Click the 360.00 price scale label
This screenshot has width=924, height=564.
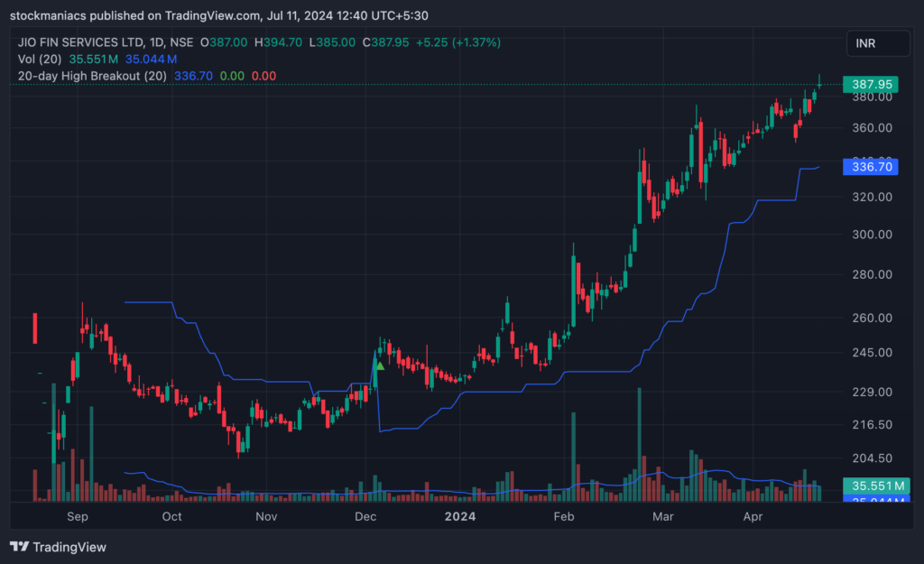(873, 128)
